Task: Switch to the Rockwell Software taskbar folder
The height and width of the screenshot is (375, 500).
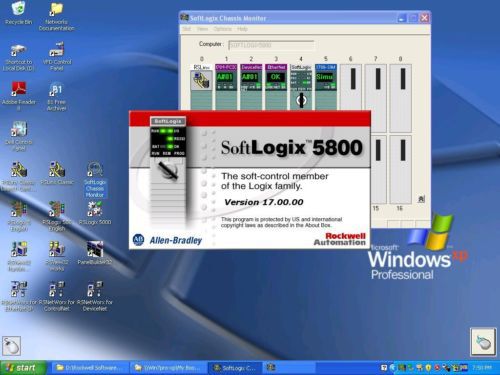Action: click(89, 368)
